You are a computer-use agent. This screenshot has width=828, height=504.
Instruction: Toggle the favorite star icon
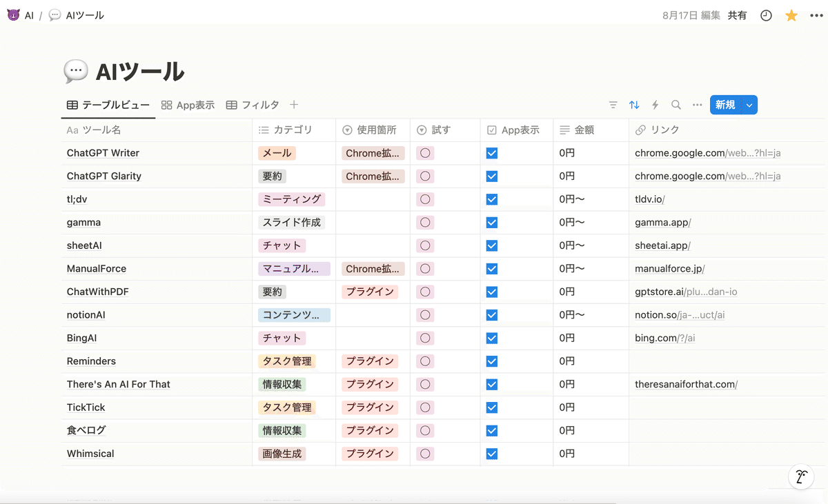(791, 15)
